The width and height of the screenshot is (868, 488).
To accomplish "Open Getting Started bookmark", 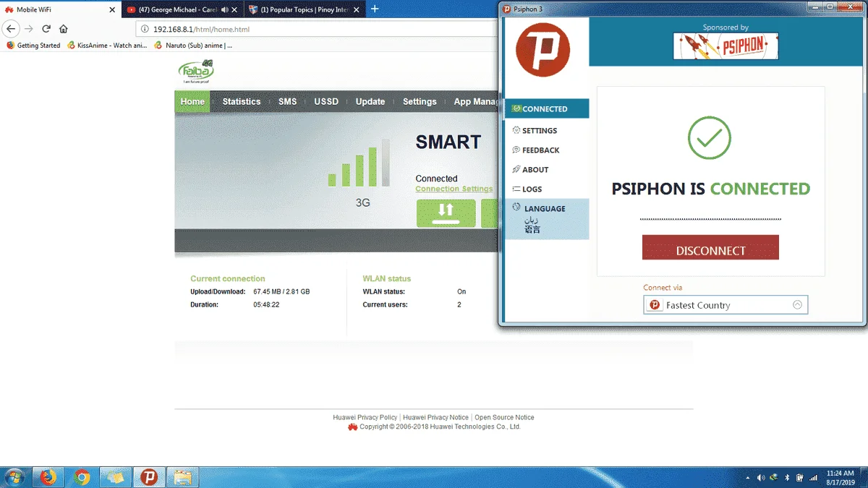I will click(33, 46).
